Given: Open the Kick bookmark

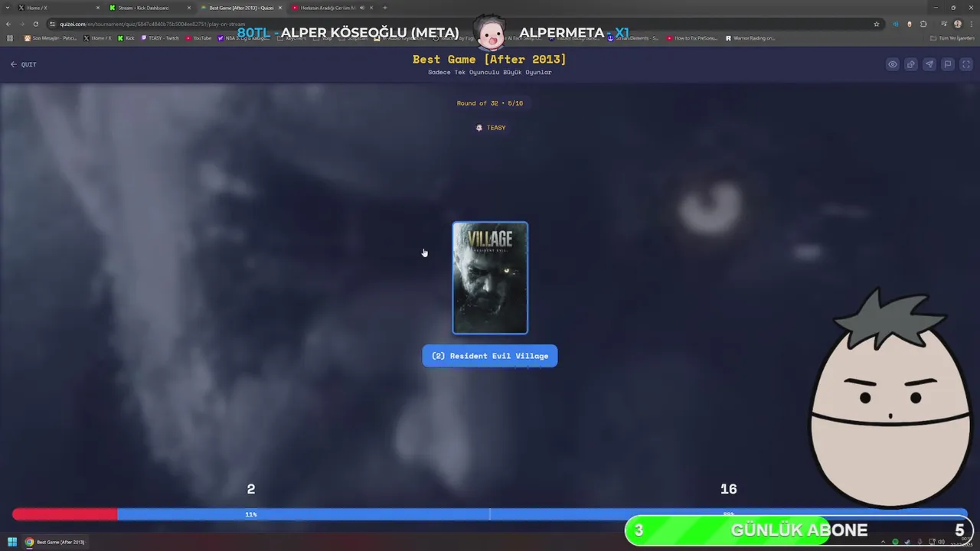Looking at the screenshot, I should tap(126, 37).
